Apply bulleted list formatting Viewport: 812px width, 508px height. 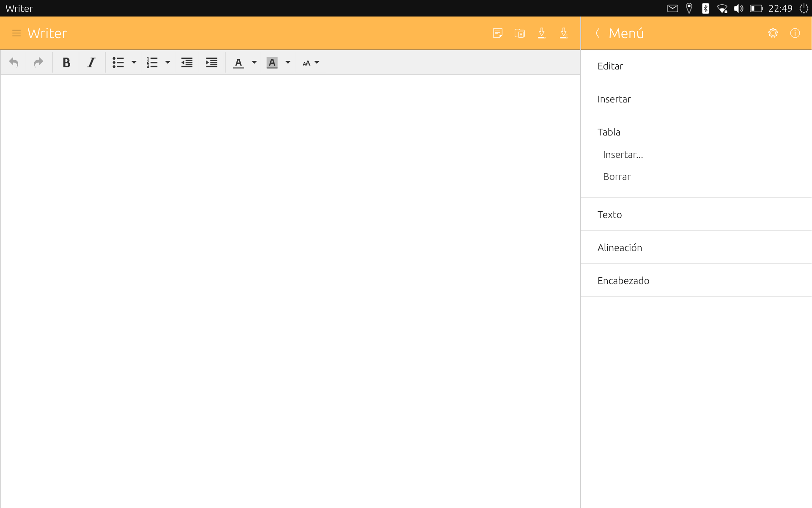(x=118, y=63)
